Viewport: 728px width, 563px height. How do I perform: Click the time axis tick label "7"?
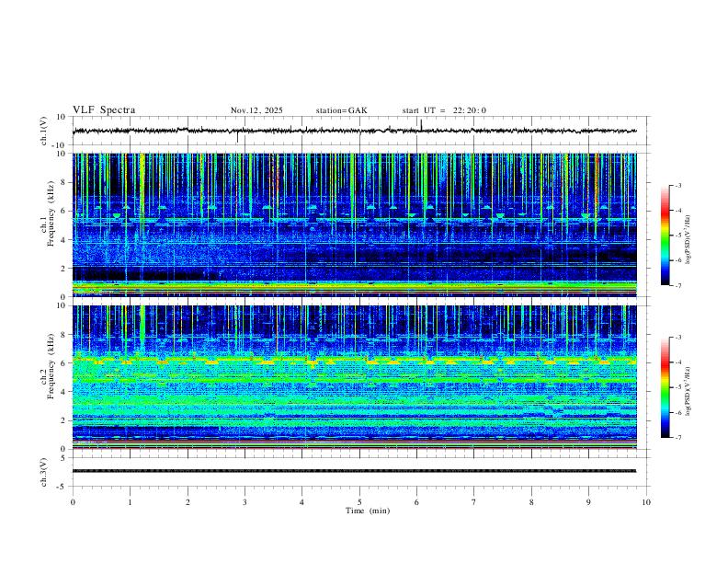click(474, 502)
